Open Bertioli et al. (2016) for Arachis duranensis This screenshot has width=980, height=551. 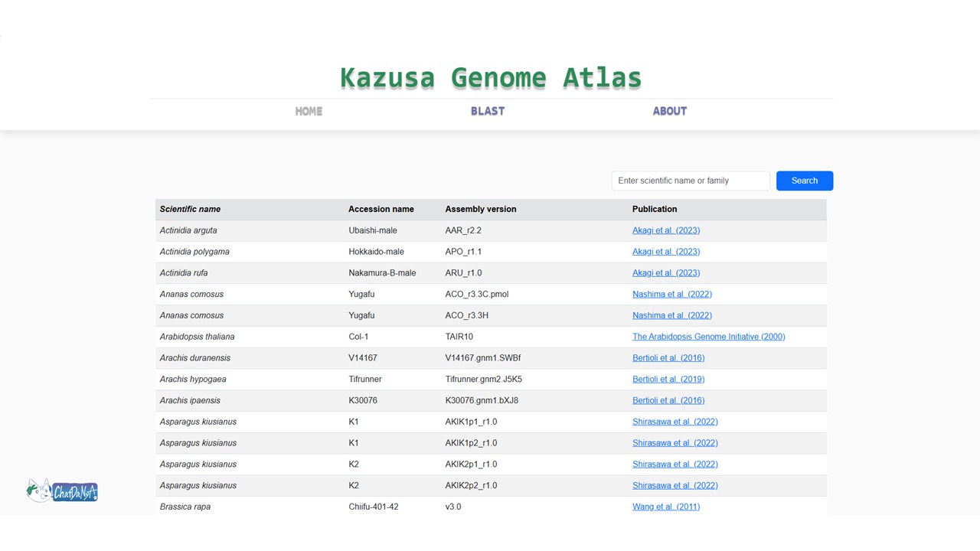point(668,358)
